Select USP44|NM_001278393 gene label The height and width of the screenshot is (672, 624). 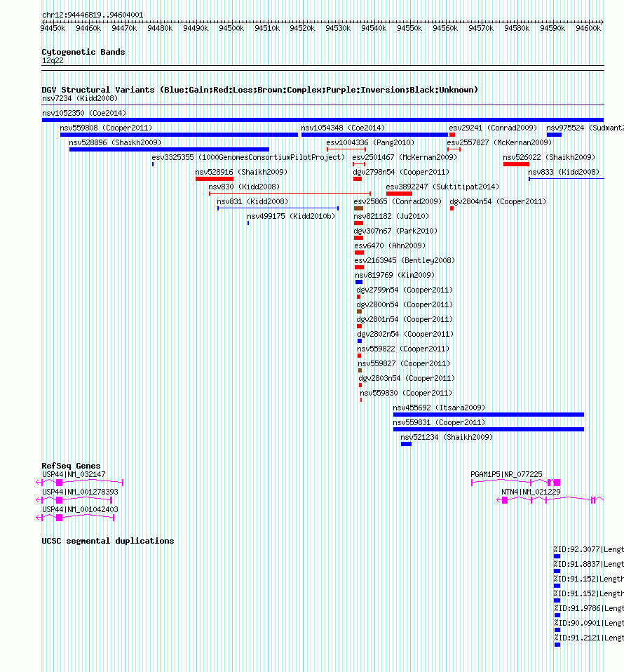80,492
